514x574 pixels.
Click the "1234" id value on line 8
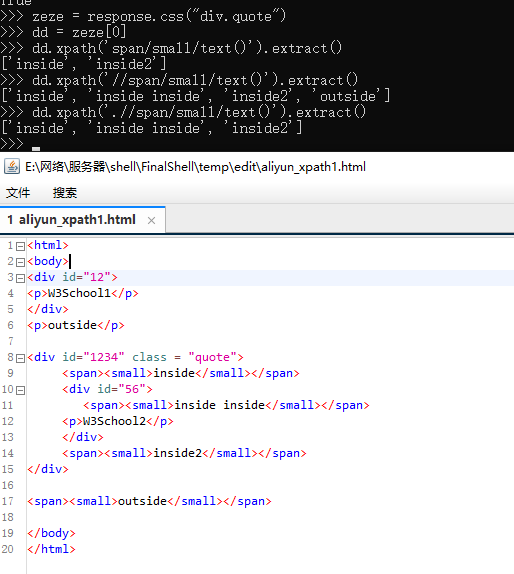point(104,357)
